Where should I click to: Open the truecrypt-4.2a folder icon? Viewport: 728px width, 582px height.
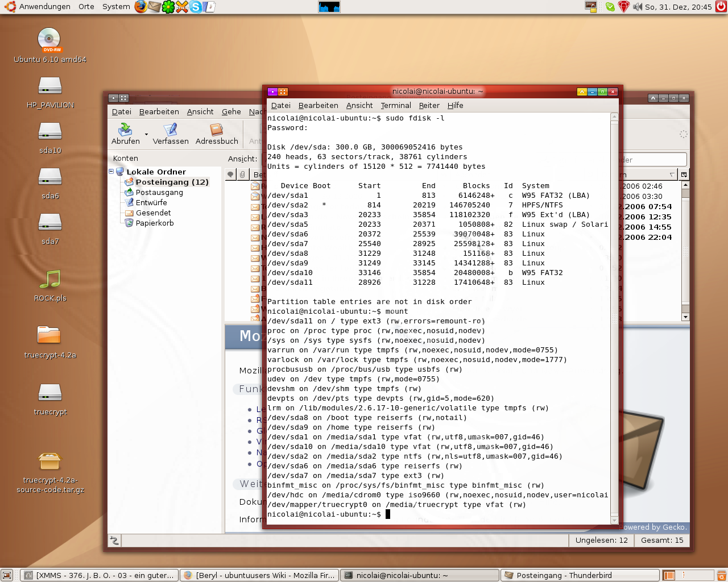(x=50, y=342)
